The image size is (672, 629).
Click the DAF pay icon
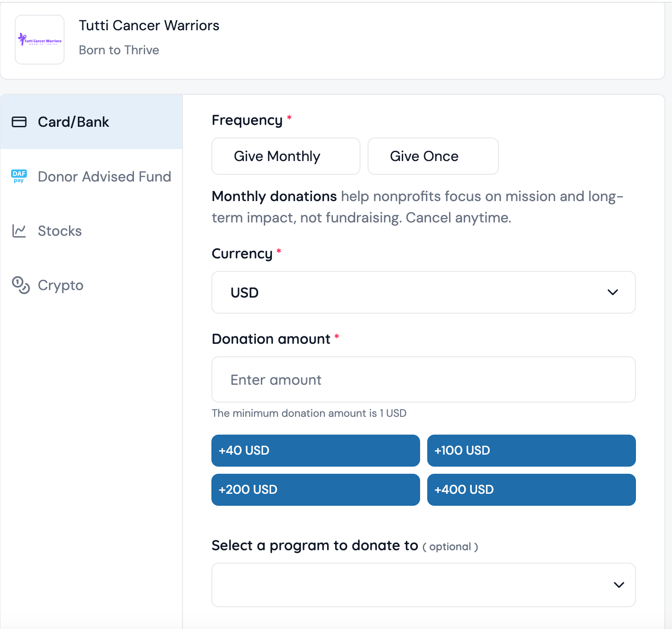[x=19, y=176]
